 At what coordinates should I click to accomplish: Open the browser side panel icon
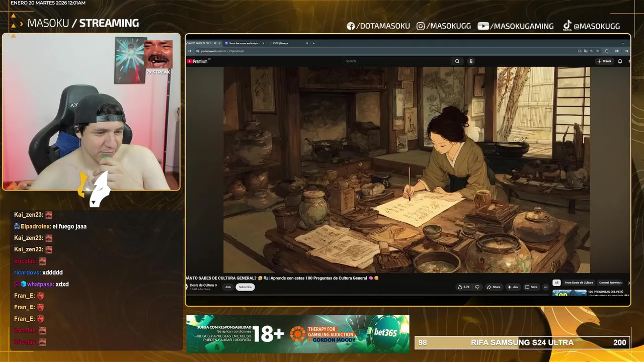pyautogui.click(x=617, y=51)
